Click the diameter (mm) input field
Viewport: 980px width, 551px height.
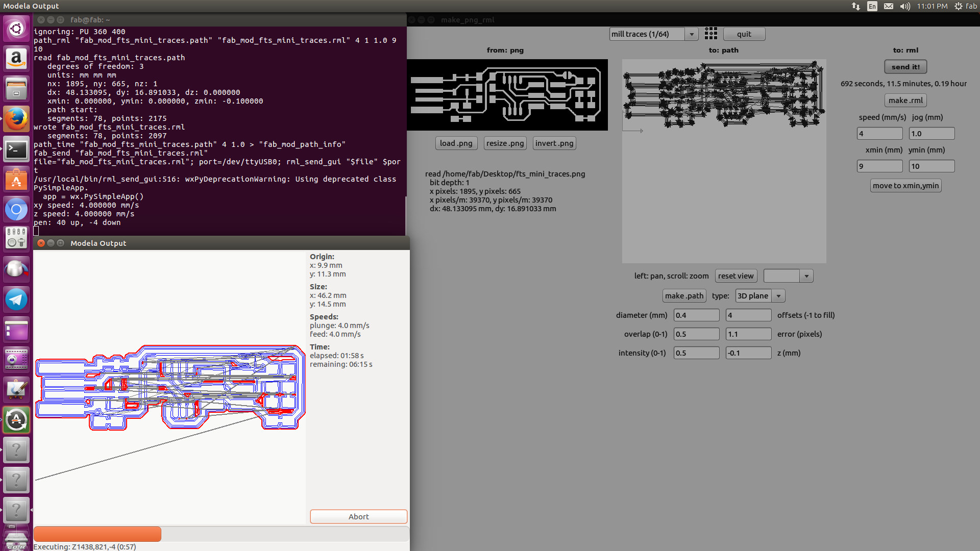point(696,315)
